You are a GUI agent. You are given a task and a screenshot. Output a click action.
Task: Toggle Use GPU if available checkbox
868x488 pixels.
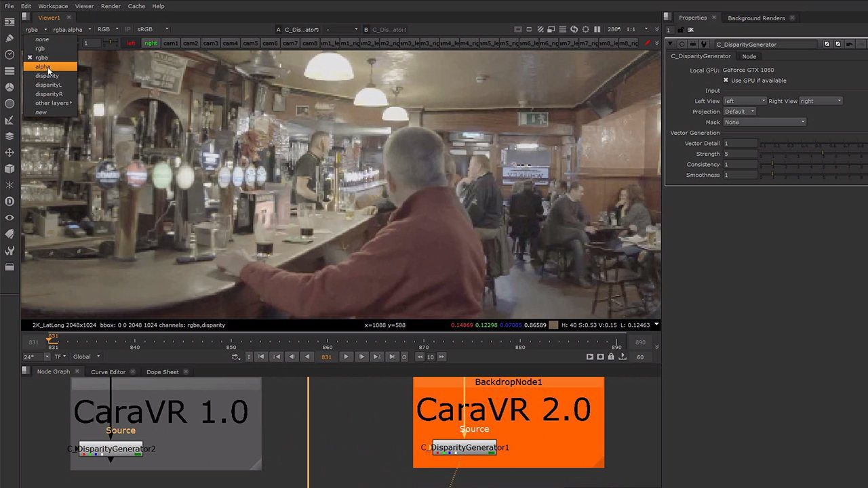[x=726, y=80]
